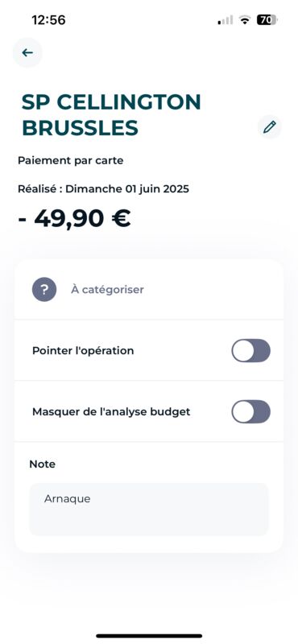Tap the Note section heading
Image resolution: width=298 pixels, height=644 pixels.
(x=43, y=464)
